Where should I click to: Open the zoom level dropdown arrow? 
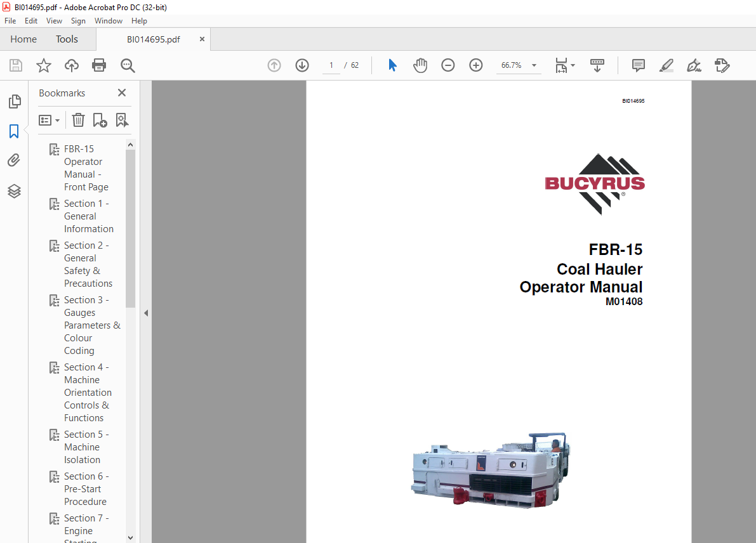534,65
